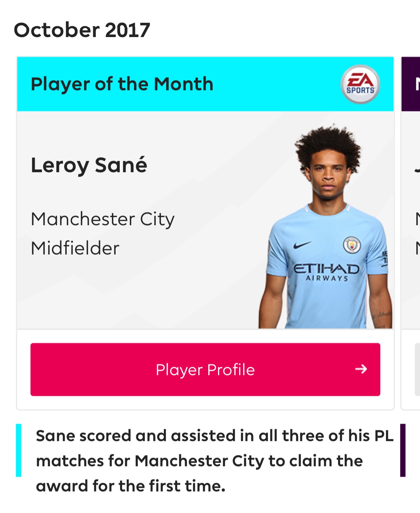The image size is (420, 513).
Task: Click the Manchester City crest on shirt
Action: coord(352,245)
